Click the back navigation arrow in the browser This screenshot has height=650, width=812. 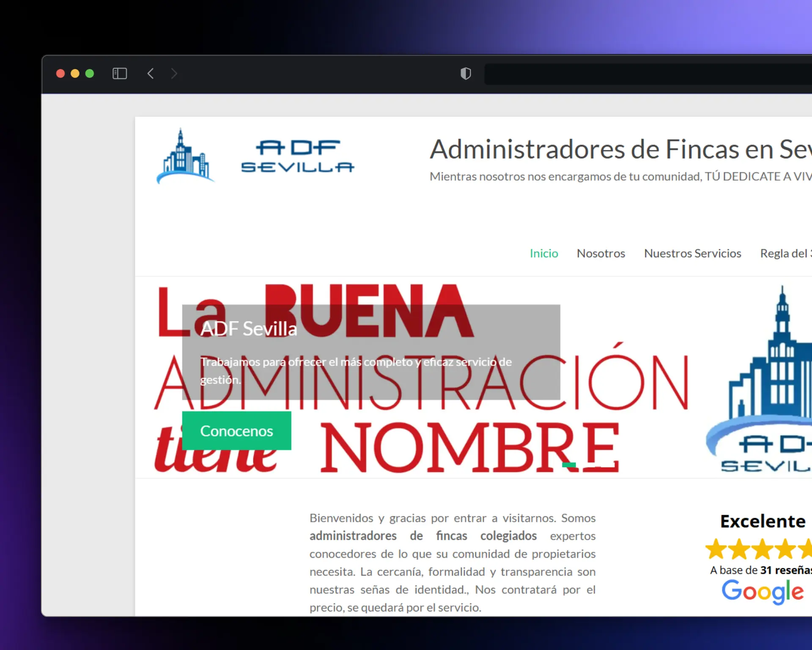coord(151,73)
